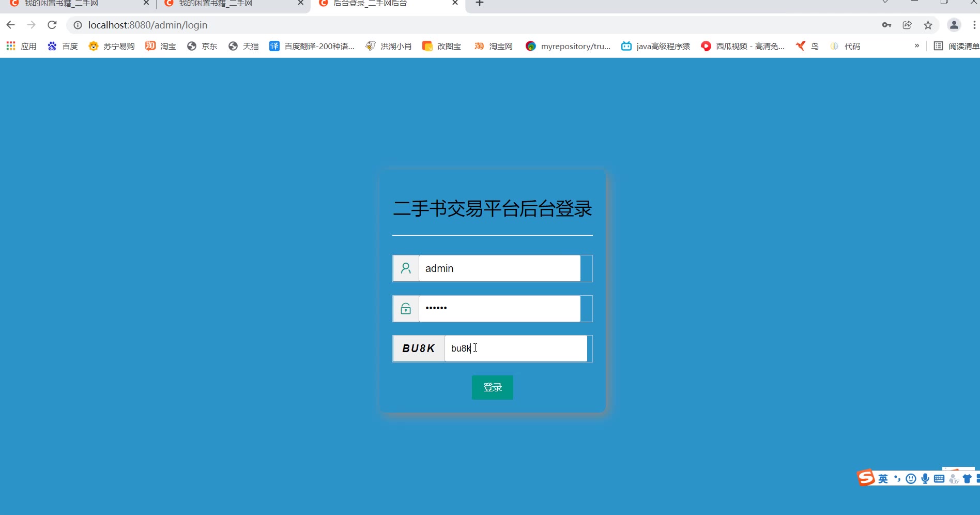This screenshot has height=515, width=980.
Task: Click the user icon beside username field
Action: tap(406, 268)
